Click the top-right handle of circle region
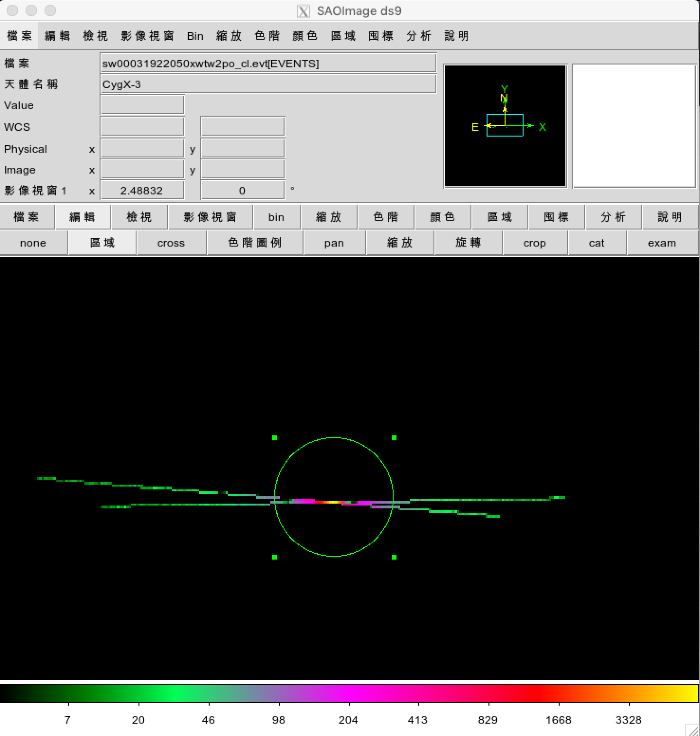The width and height of the screenshot is (700, 736). 394,438
